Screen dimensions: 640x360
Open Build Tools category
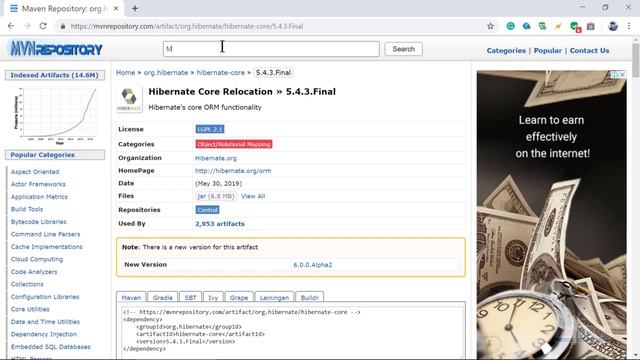point(27,209)
